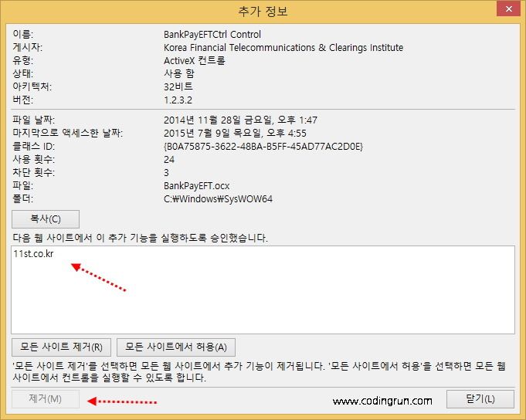The width and height of the screenshot is (526, 420).
Task: Click publisher Korea Financial Telecommunications & Clearings Institute
Action: point(283,48)
